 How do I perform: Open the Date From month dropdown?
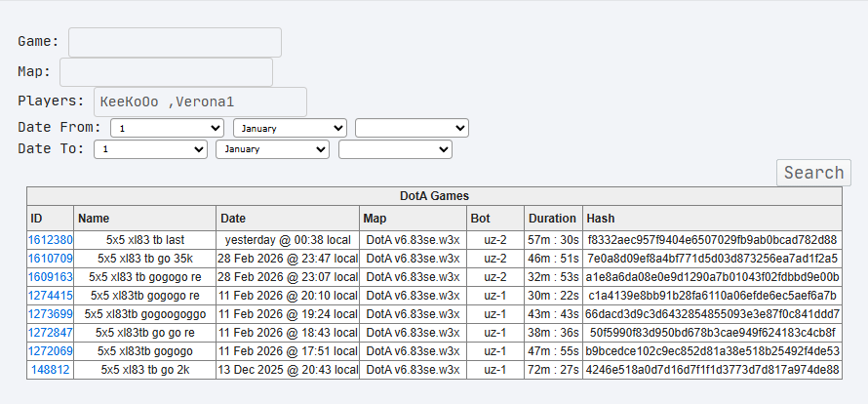290,128
